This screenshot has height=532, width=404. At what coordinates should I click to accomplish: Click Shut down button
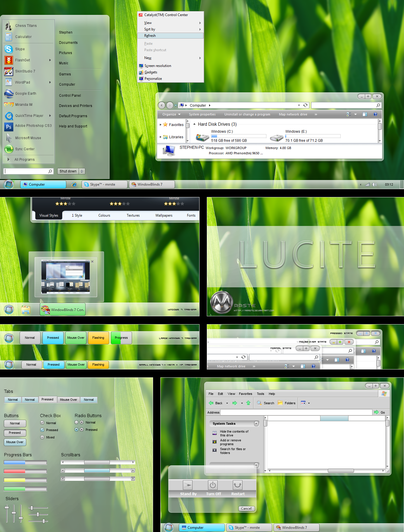coord(68,171)
